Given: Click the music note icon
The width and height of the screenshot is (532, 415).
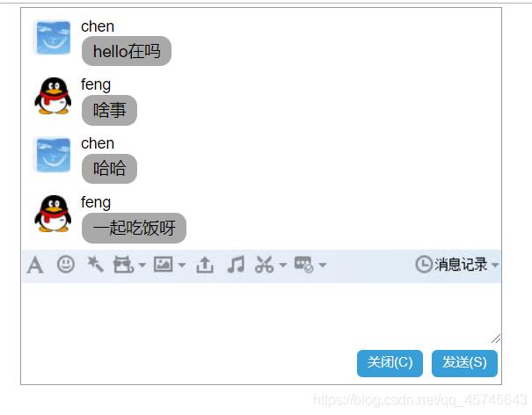Looking at the screenshot, I should click(235, 265).
